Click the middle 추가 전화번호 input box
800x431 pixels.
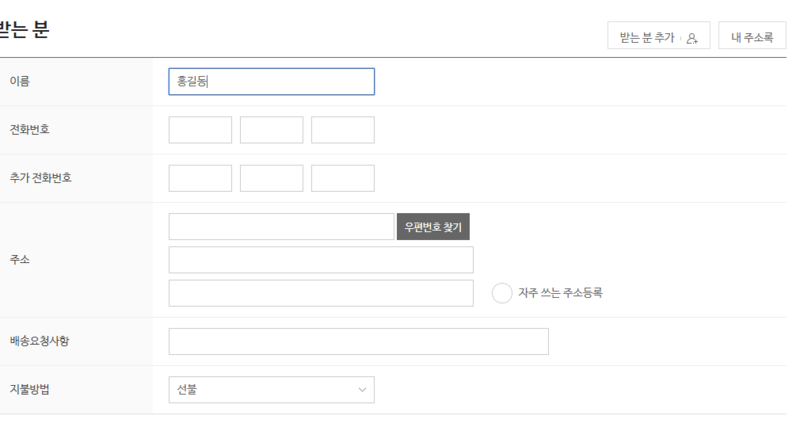pyautogui.click(x=271, y=179)
